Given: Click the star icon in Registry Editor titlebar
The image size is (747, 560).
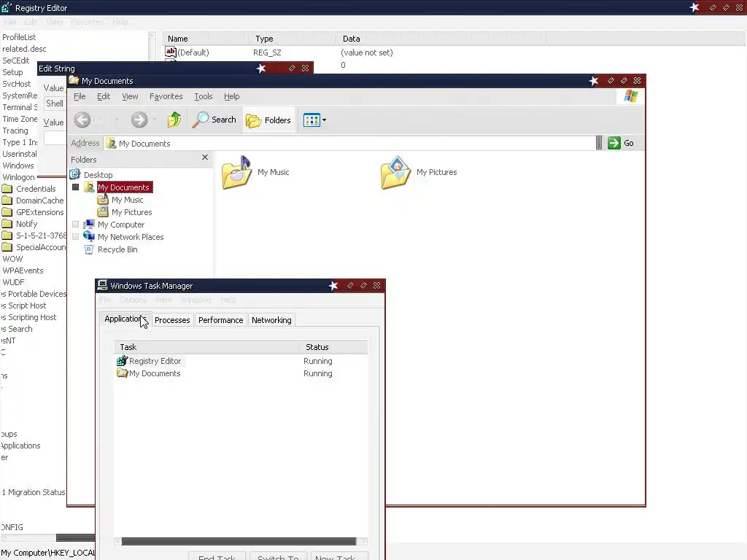Looking at the screenshot, I should point(694,7).
